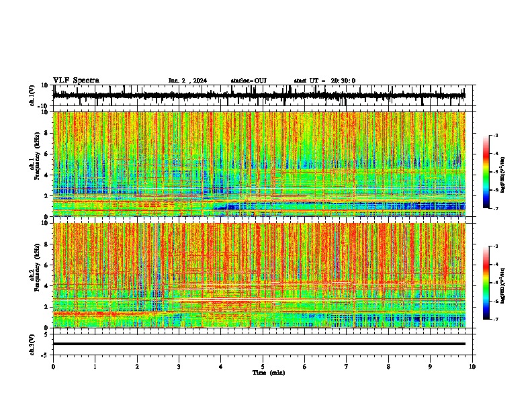Click the "VLF Spectra" plot title

click(x=76, y=81)
